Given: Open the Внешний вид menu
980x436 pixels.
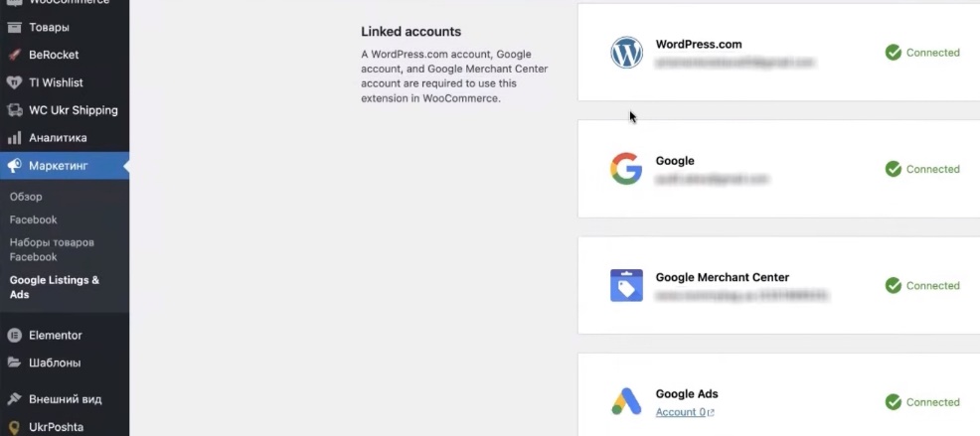Looking at the screenshot, I should (x=65, y=399).
